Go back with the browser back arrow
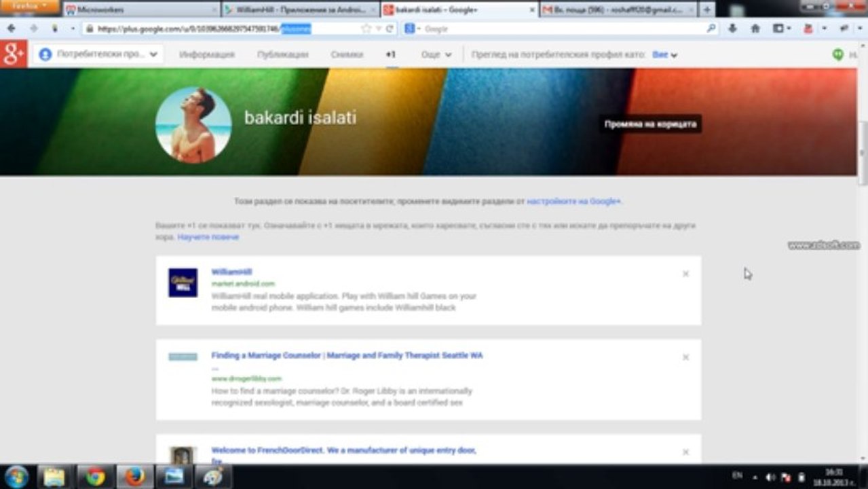Image resolution: width=868 pixels, height=489 pixels. coord(11,29)
